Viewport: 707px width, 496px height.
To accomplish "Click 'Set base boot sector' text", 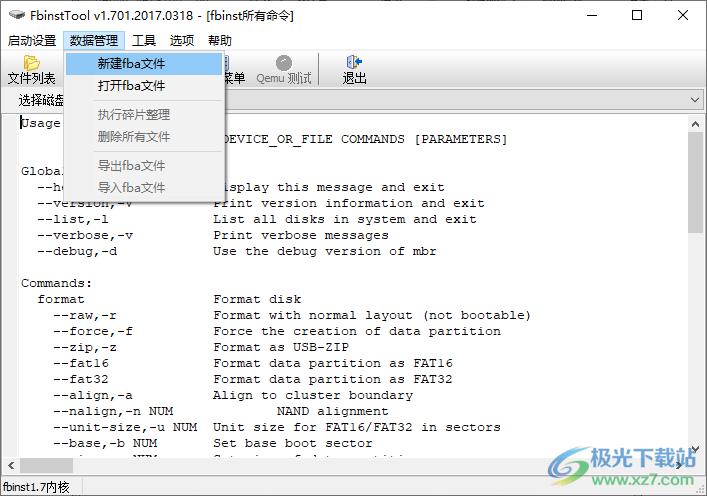I will coord(293,444).
